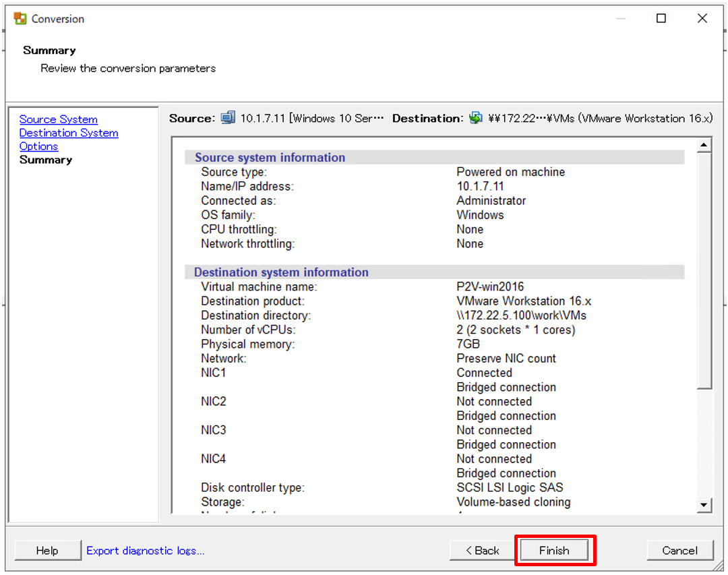Select the Summary step
The image size is (728, 575).
pyautogui.click(x=46, y=160)
